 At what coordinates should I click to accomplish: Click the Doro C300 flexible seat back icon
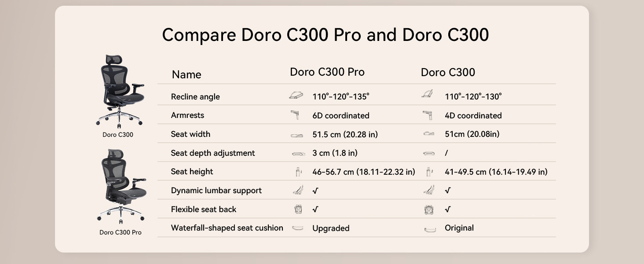tap(429, 209)
